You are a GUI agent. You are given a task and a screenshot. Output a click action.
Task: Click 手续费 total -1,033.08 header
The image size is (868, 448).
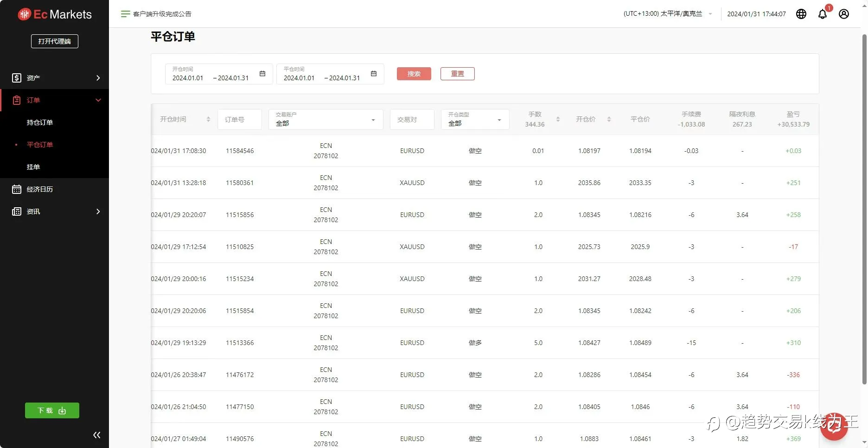(x=691, y=124)
